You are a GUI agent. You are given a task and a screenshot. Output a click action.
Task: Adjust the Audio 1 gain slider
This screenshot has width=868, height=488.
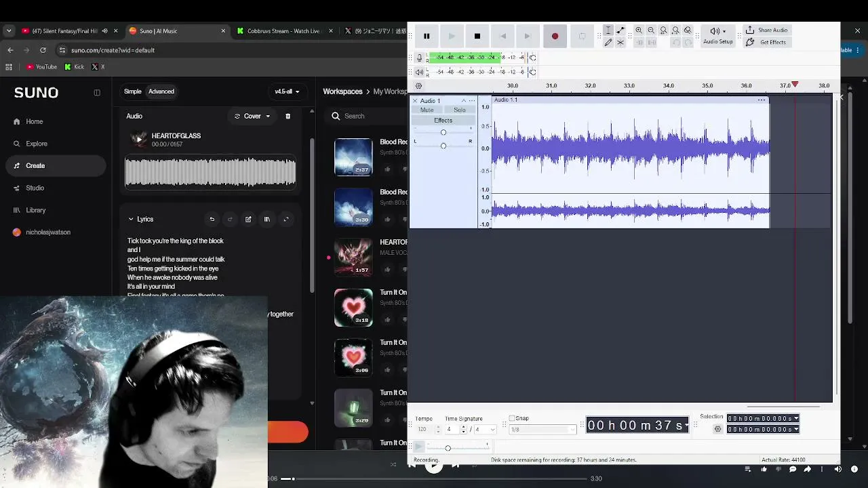click(443, 132)
